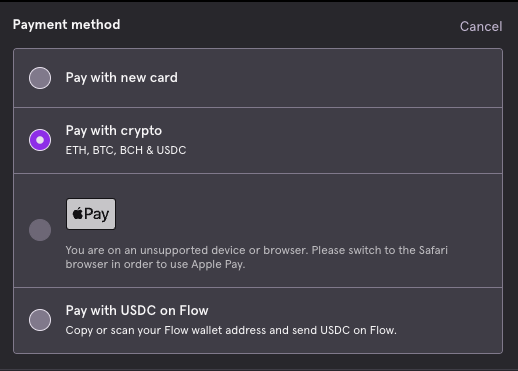Click the 'ETH, BTC, BCH & USDC' subtitle
Screen dimensions: 518x371
click(126, 150)
